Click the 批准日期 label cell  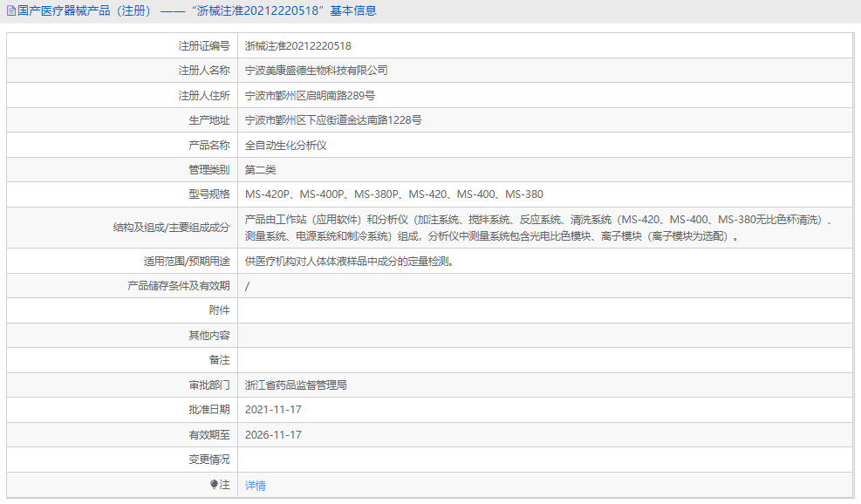[122, 410]
